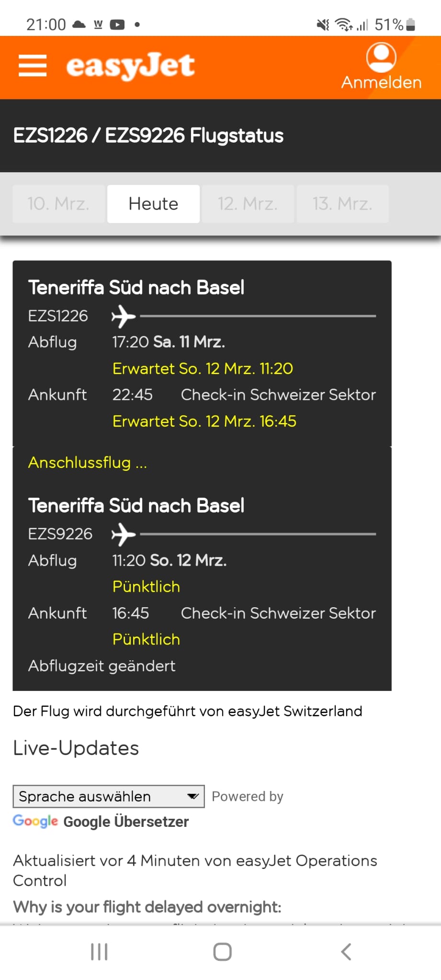Open the Google Übersetzer link
The image size is (441, 980).
(126, 822)
